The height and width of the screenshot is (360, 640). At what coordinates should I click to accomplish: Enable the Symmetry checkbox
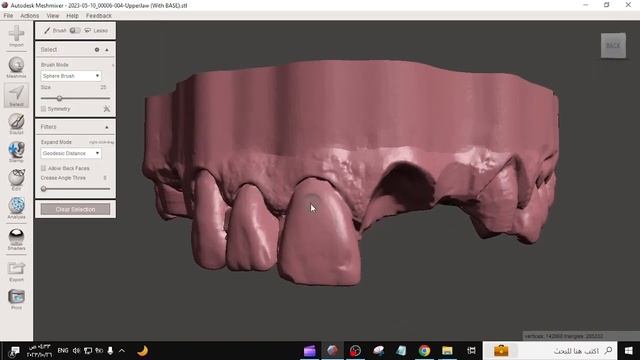click(43, 109)
